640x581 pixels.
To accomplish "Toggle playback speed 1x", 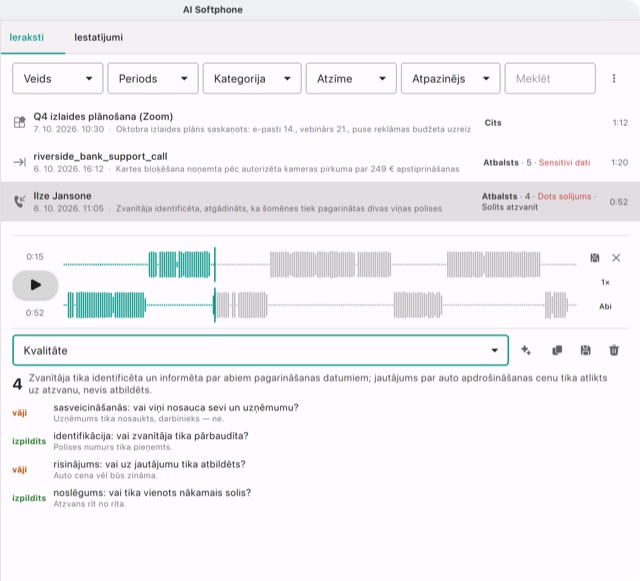I will [x=605, y=282].
